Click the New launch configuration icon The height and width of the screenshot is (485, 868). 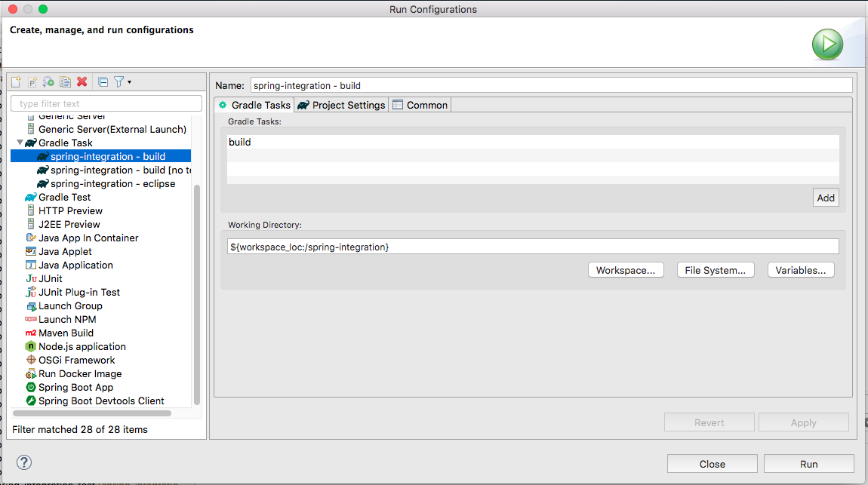coord(16,82)
